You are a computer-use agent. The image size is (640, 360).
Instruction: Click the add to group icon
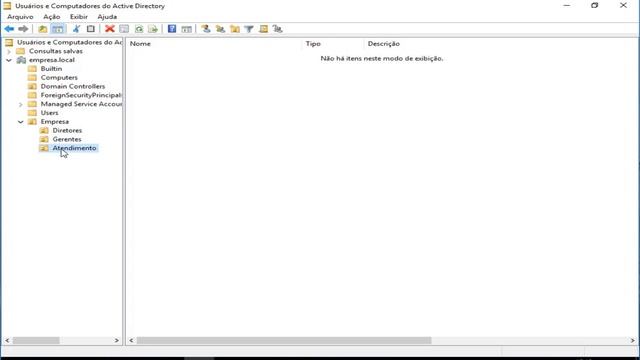(x=278, y=29)
